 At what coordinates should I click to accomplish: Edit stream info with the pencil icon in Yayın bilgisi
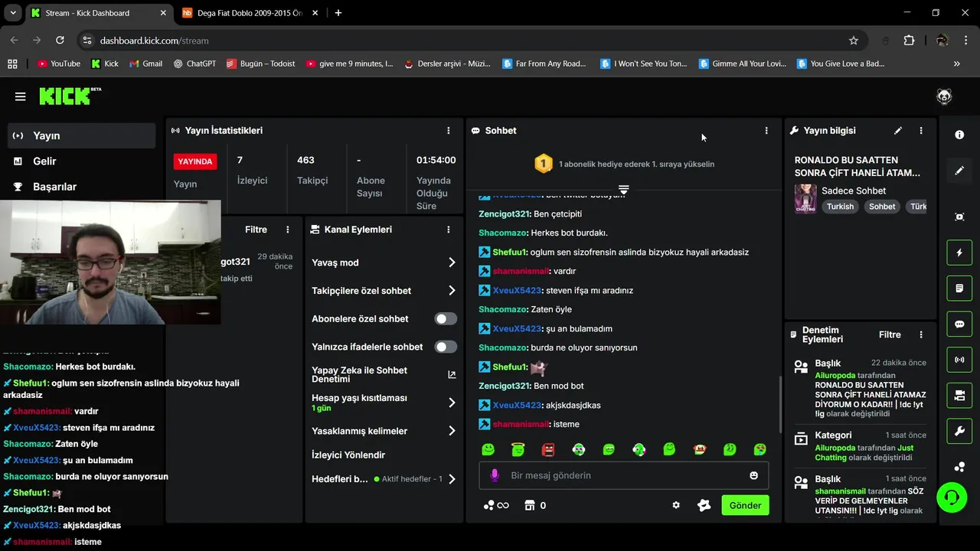(898, 131)
